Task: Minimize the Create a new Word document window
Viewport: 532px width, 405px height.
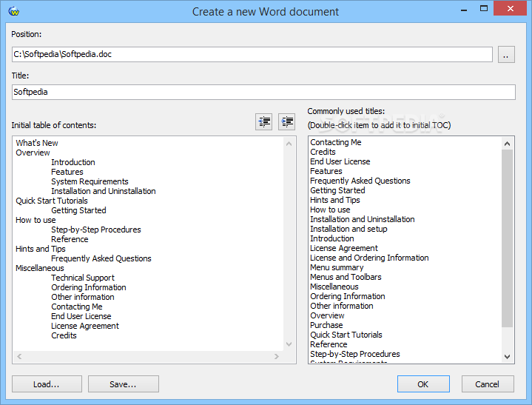Action: 464,9
